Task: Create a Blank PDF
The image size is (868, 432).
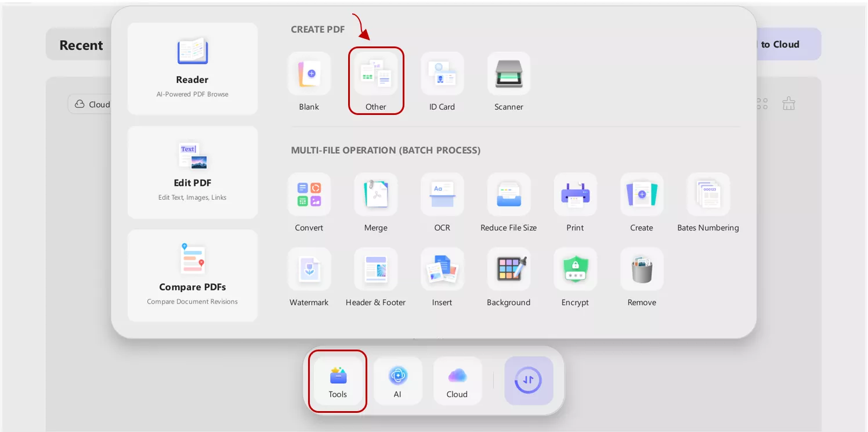Action: (x=309, y=73)
